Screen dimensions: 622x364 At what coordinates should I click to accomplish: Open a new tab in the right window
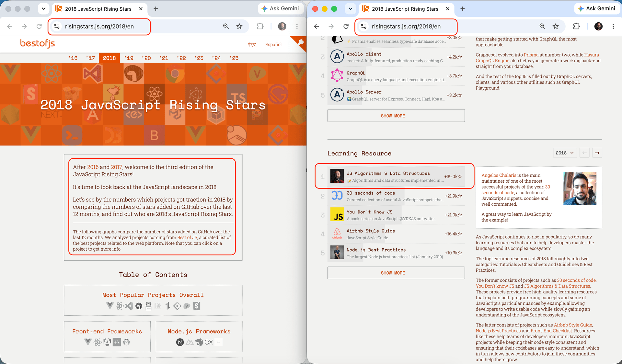463,9
